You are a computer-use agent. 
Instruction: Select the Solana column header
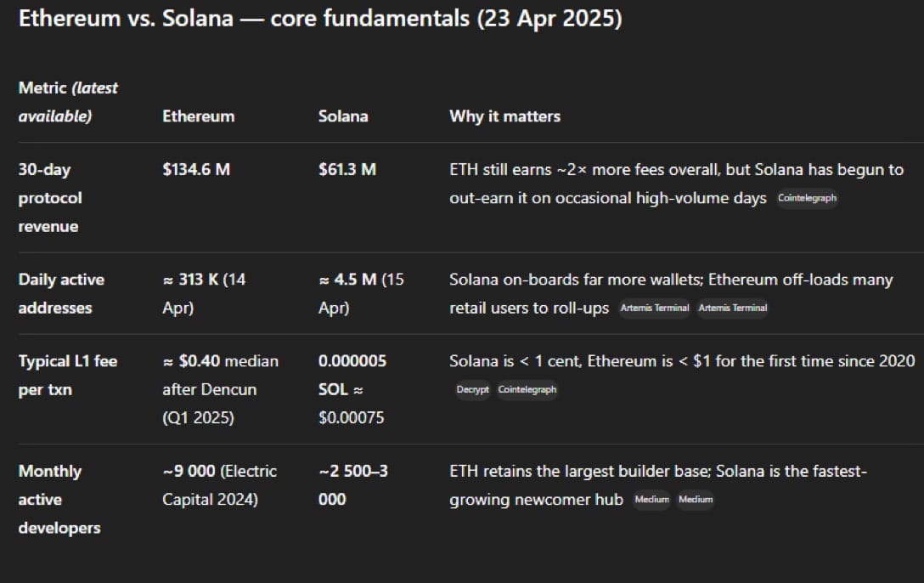343,116
